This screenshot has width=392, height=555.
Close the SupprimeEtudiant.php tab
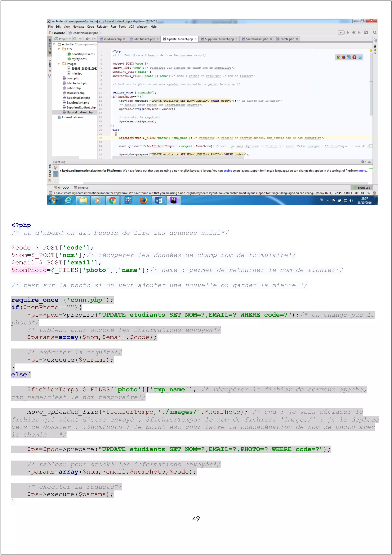click(x=236, y=39)
